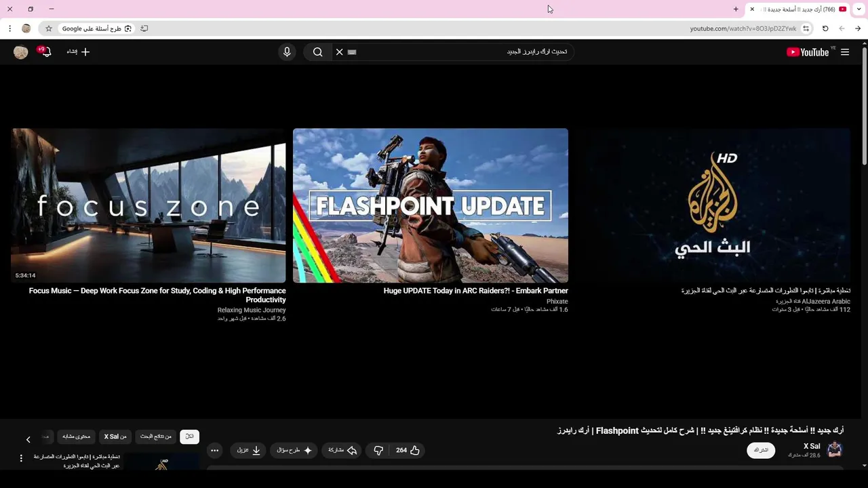
Task: Install app icon in address bar
Action: tap(144, 28)
